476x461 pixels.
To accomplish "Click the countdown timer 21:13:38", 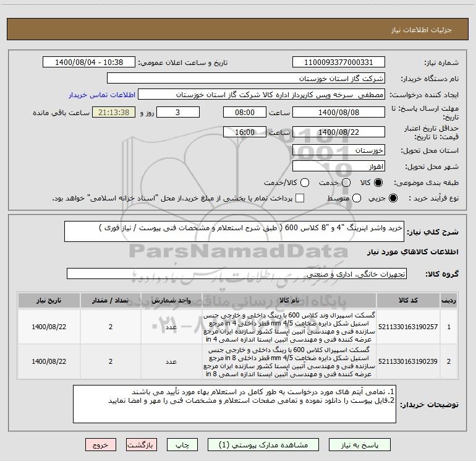I will [114, 112].
